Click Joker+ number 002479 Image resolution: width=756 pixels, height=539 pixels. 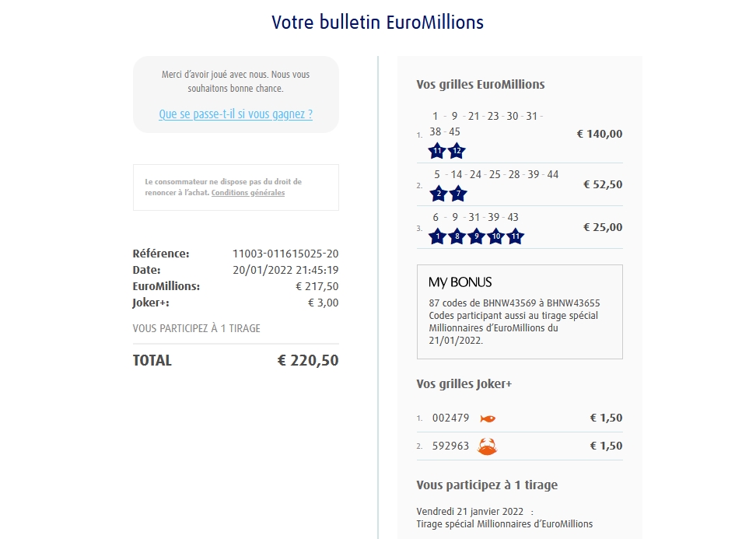(451, 418)
